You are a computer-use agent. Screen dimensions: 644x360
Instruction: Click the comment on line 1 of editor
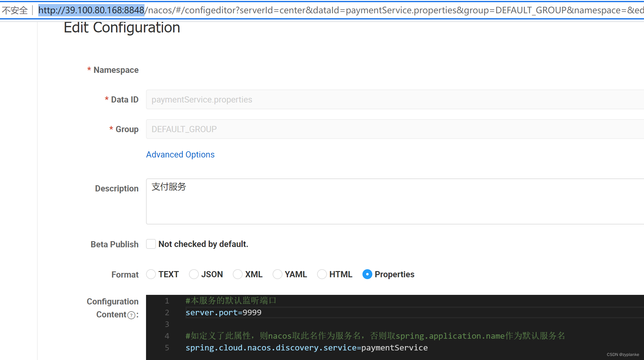click(x=231, y=301)
